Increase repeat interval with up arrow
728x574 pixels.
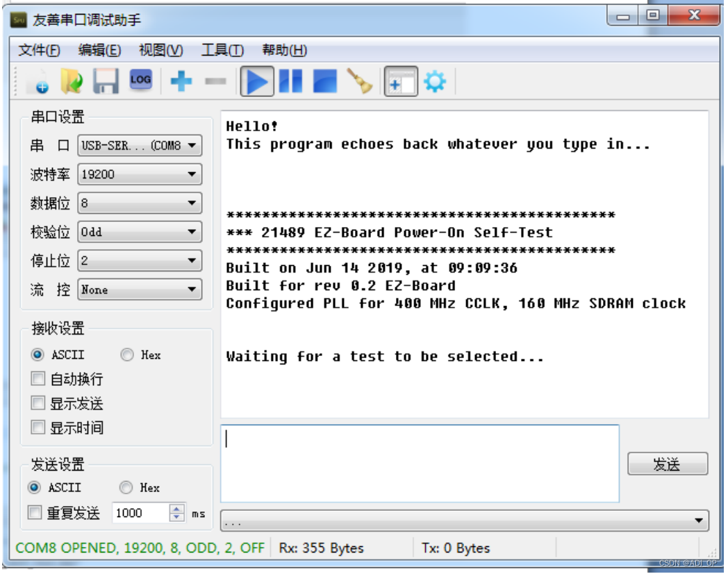tap(176, 508)
